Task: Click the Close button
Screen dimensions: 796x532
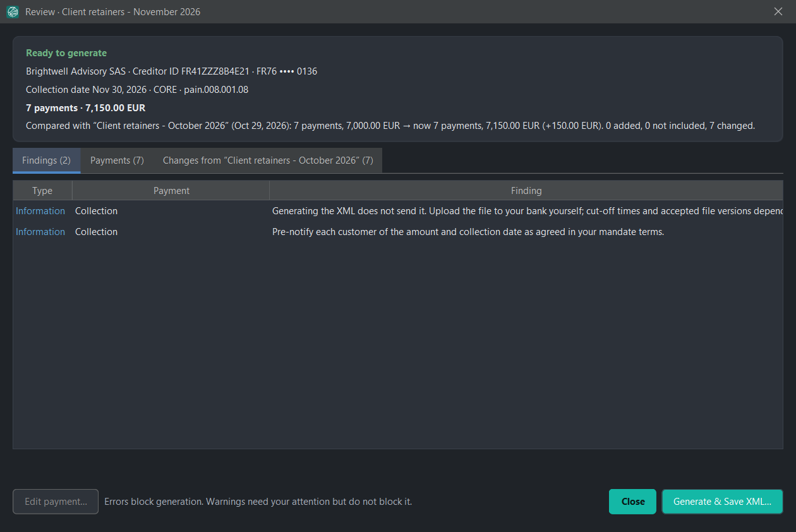Action: [632, 502]
